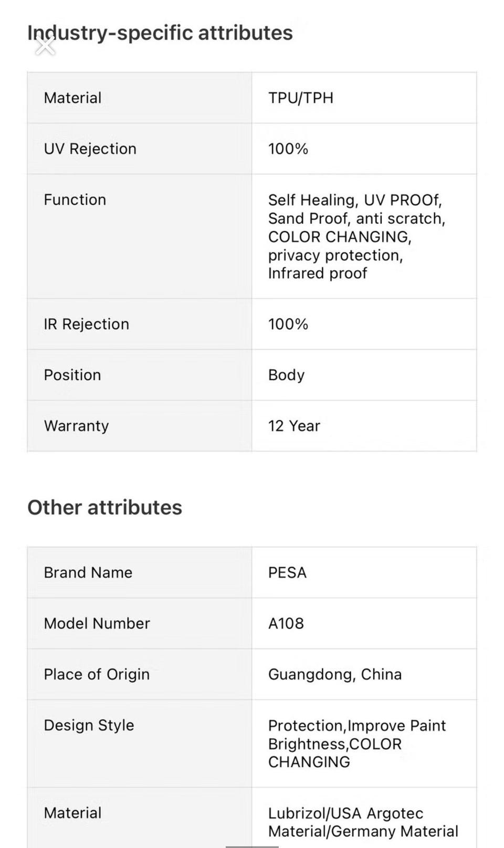The height and width of the screenshot is (848, 504).
Task: Tap the A108 model number value
Action: [286, 624]
